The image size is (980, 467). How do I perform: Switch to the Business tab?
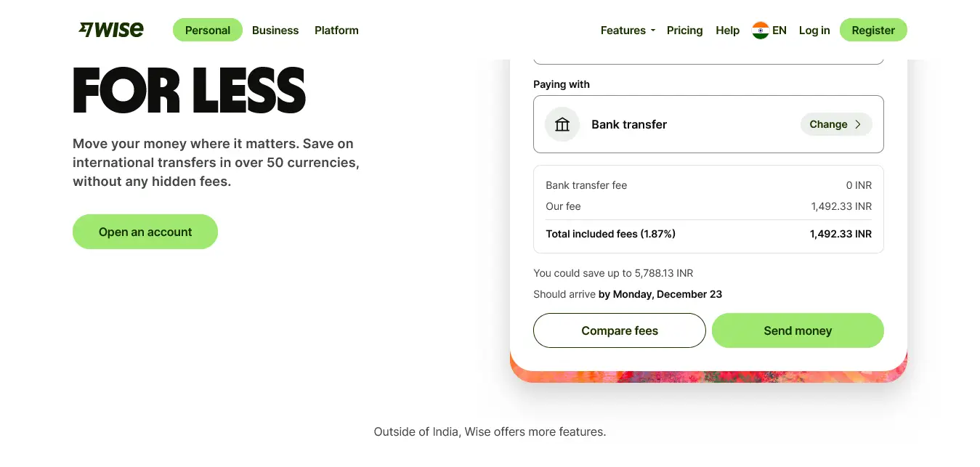click(275, 31)
